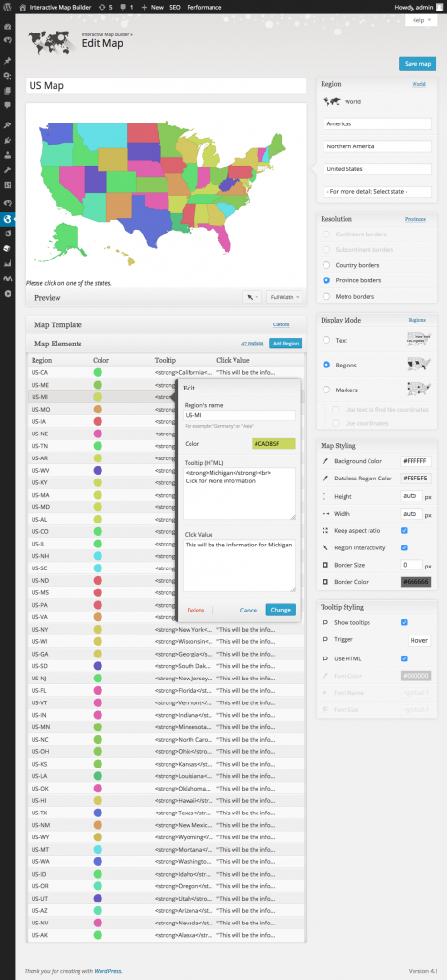Click Change in the Edit dialog
The width and height of the screenshot is (447, 980).
pos(280,610)
